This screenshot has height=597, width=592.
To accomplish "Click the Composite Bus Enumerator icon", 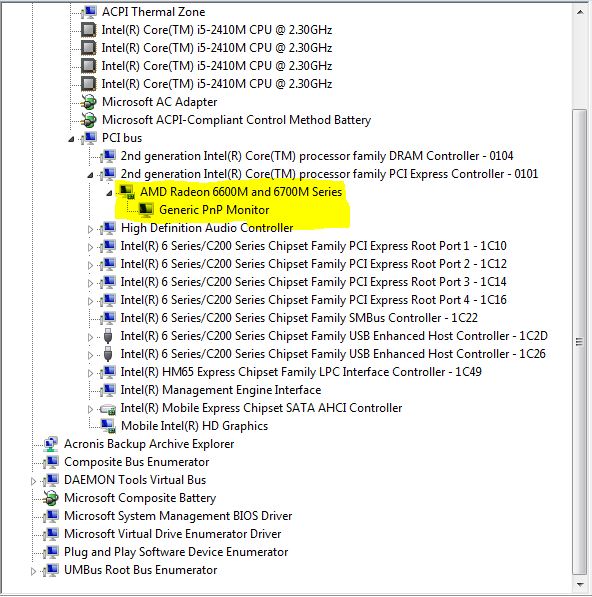I will (51, 462).
